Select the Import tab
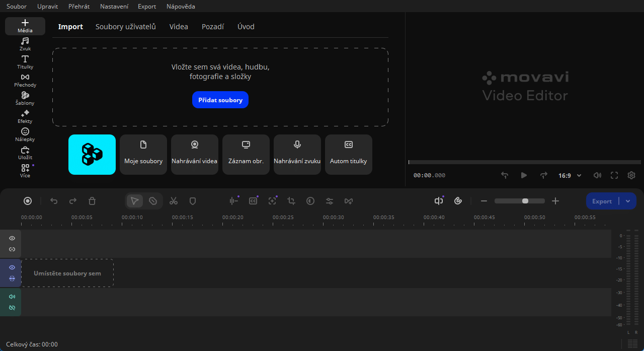The image size is (644, 351). tap(70, 27)
